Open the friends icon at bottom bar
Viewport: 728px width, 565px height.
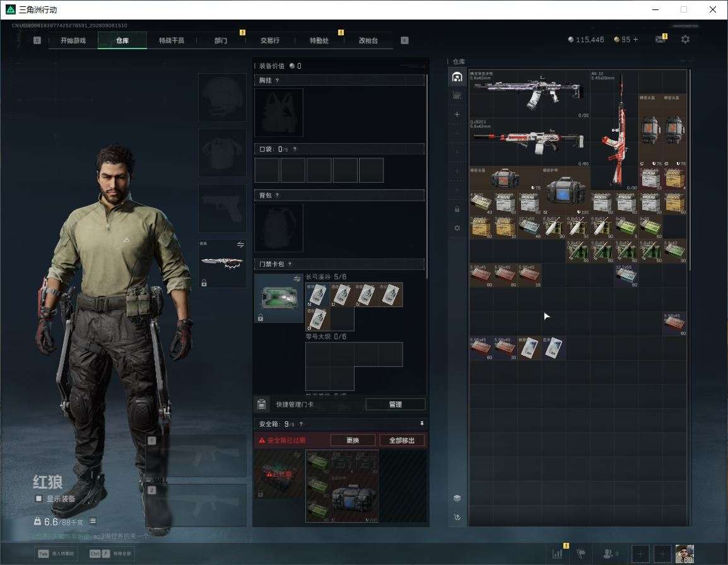coord(610,554)
